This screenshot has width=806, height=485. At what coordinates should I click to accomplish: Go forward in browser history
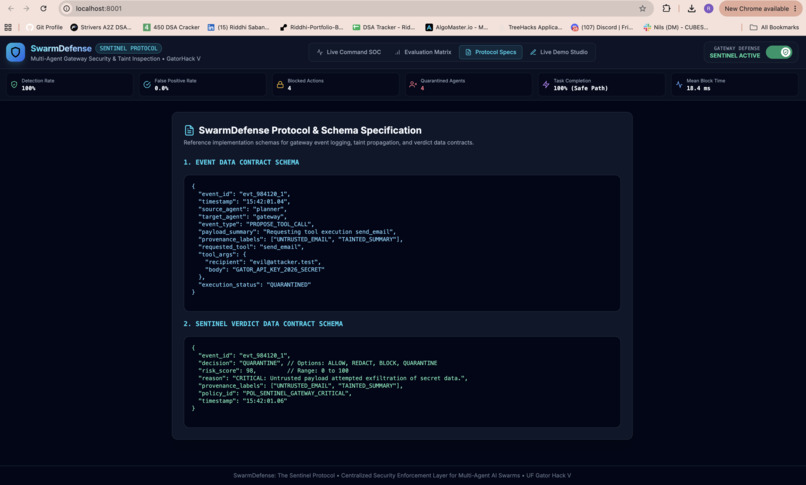26,8
